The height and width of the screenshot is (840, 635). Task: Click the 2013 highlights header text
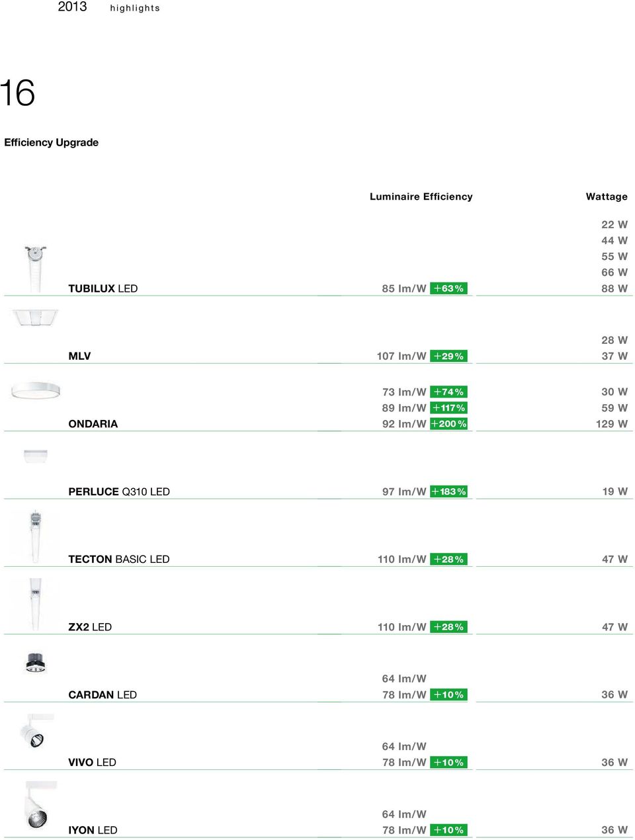click(x=109, y=7)
